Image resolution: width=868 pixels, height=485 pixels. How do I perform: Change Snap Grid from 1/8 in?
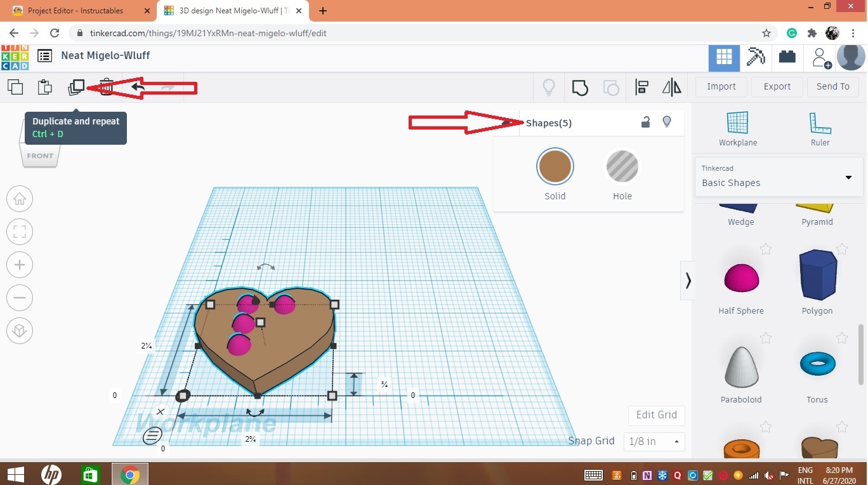[654, 441]
